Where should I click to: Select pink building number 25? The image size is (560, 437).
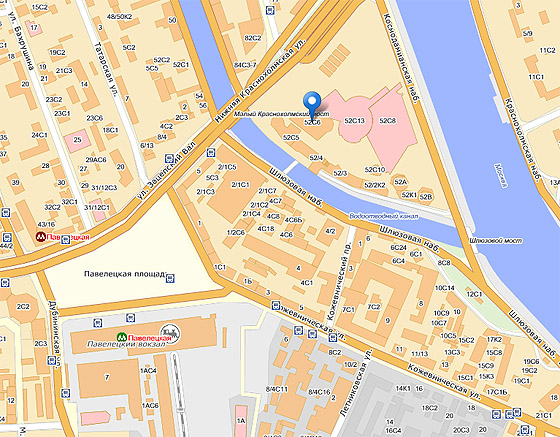click(78, 140)
